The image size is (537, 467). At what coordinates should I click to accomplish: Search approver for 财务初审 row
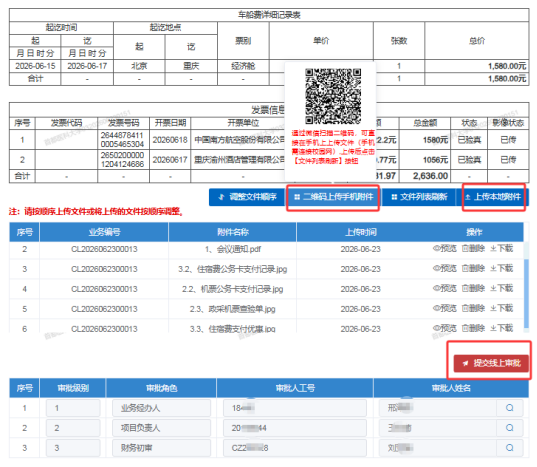coord(510,447)
